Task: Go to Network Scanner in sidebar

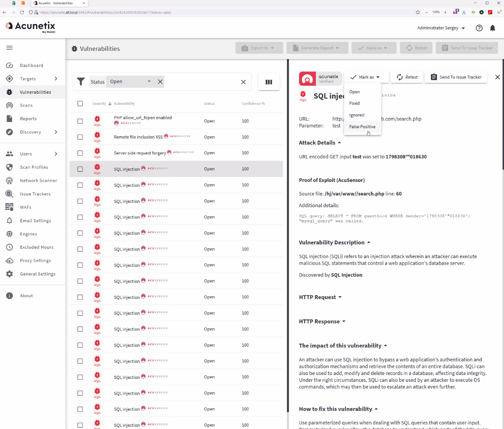Action: (x=38, y=181)
